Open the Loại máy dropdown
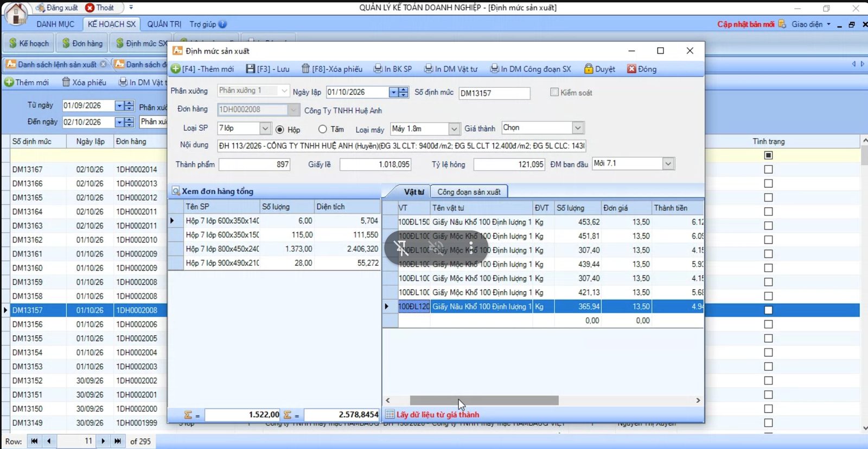Viewport: 868px width, 449px height. pyautogui.click(x=454, y=129)
